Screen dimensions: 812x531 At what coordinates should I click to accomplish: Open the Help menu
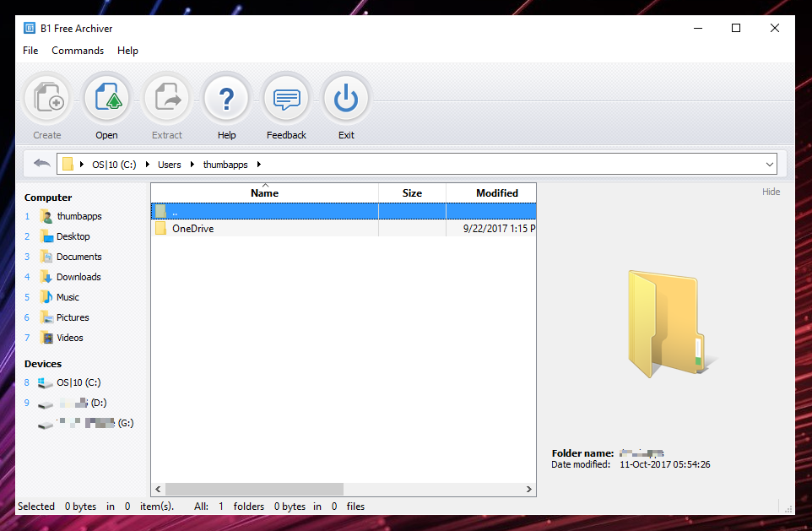click(127, 51)
